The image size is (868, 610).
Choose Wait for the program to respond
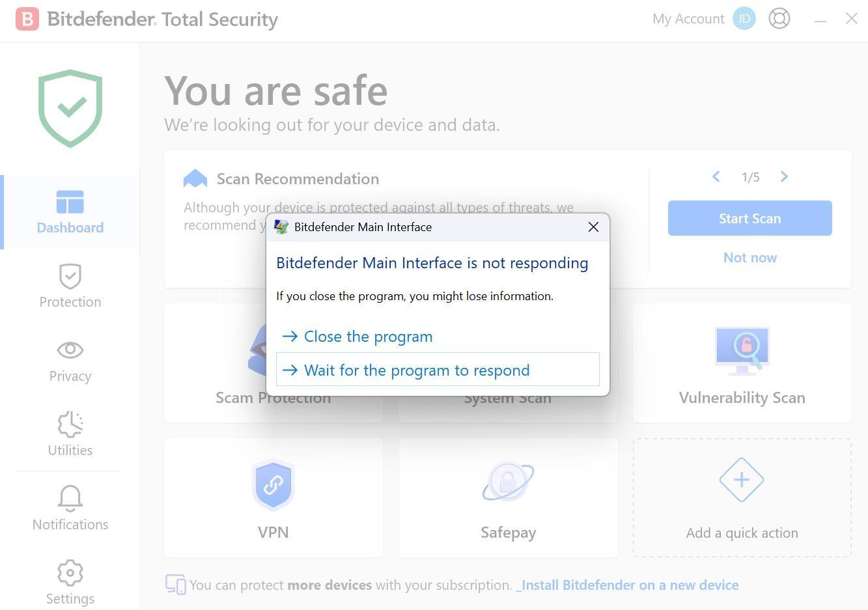pyautogui.click(x=417, y=370)
